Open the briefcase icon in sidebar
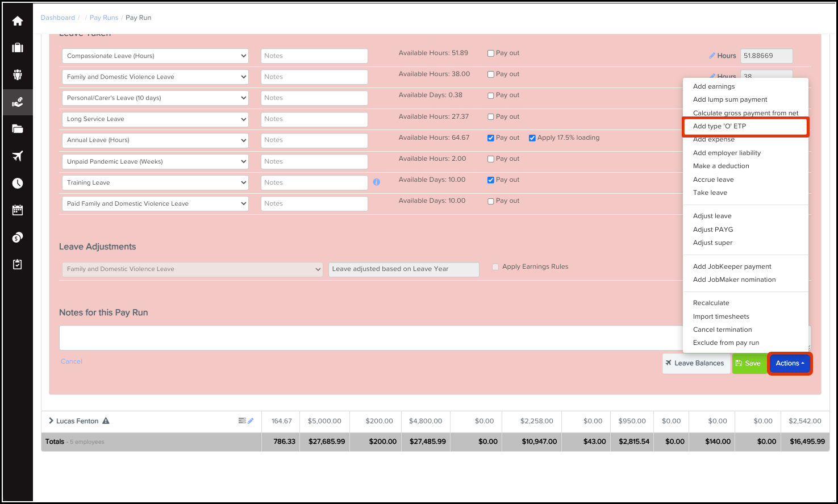838x504 pixels. tap(18, 48)
